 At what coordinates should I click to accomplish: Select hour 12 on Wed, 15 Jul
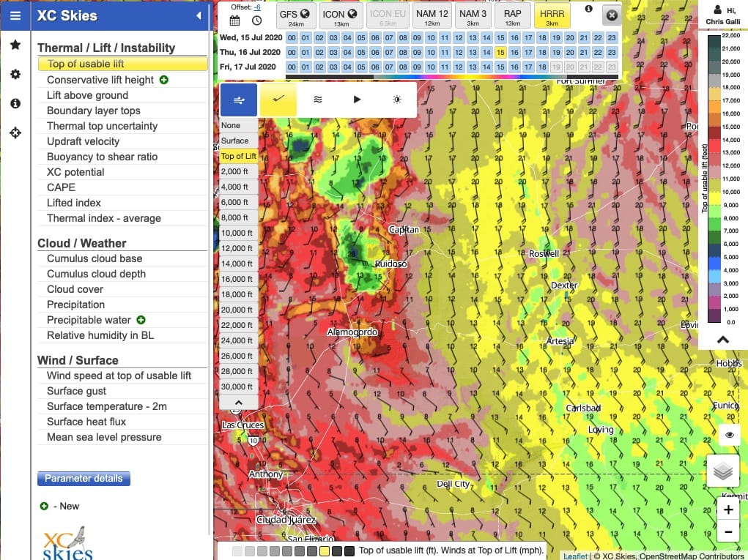[x=459, y=37]
